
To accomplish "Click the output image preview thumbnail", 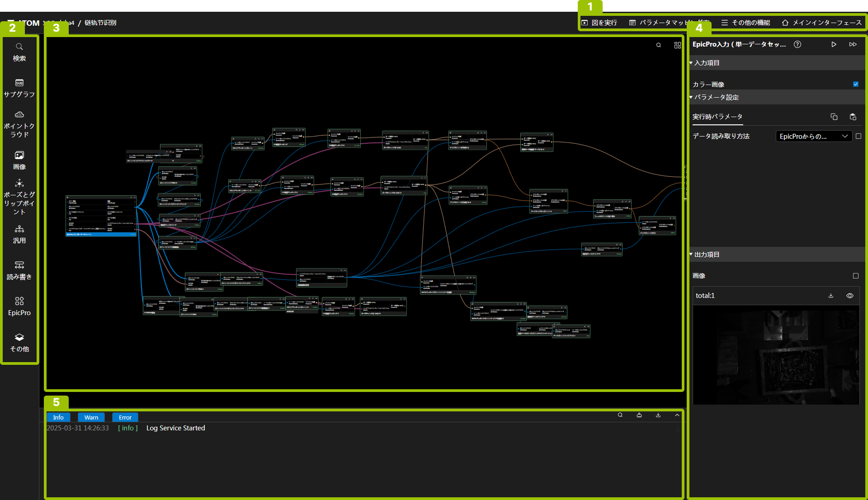I will [776, 355].
